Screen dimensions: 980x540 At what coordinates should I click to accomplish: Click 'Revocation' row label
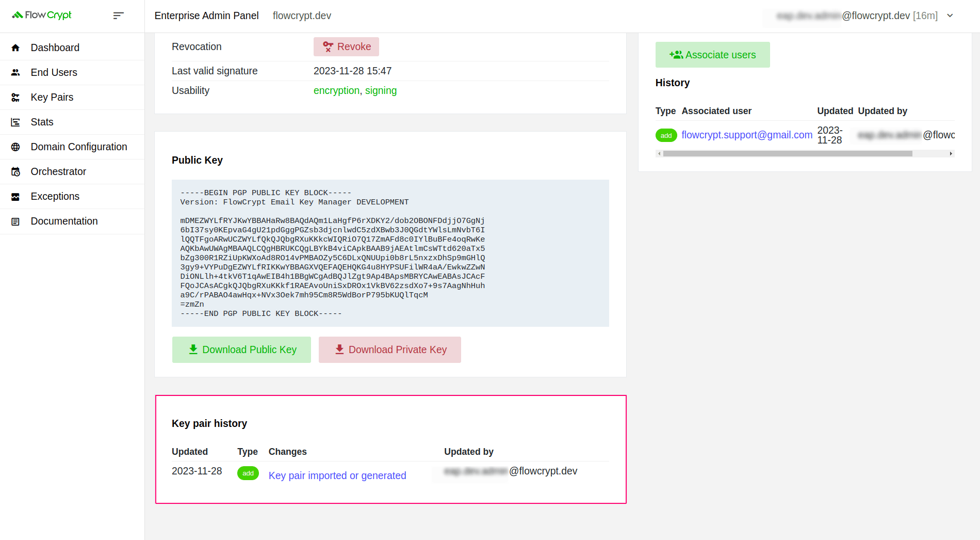[197, 47]
